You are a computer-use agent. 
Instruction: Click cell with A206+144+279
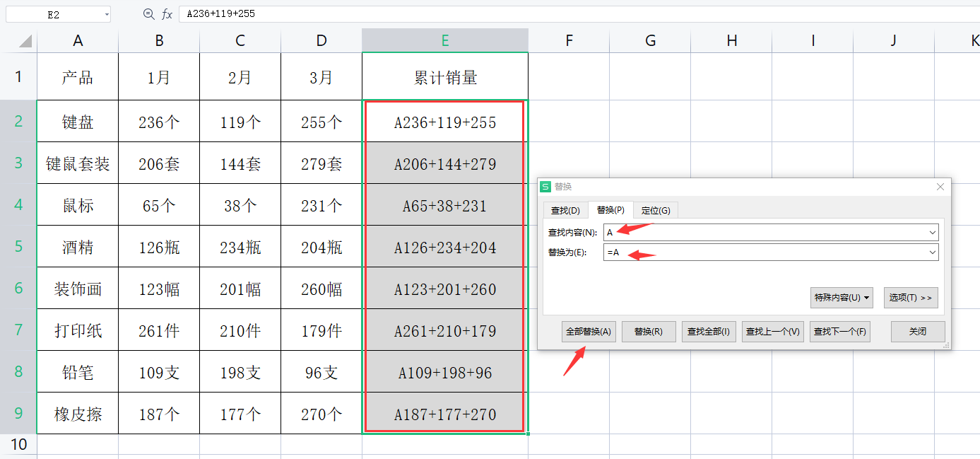tap(445, 164)
